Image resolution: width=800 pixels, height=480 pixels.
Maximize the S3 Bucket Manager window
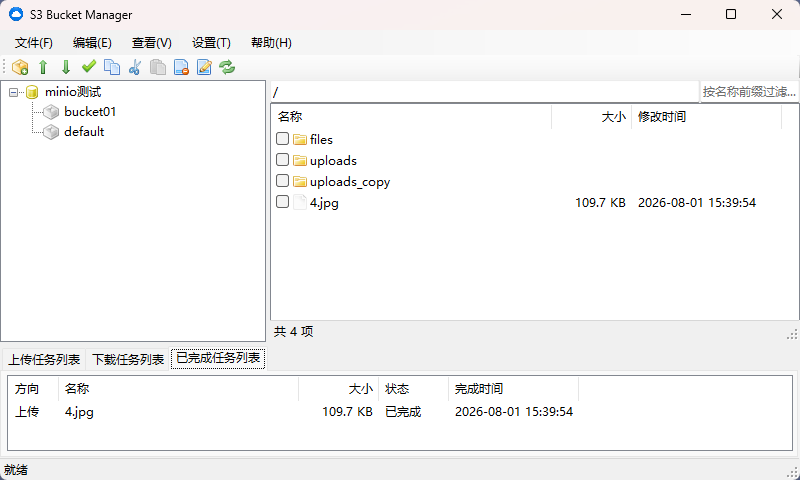coord(731,14)
